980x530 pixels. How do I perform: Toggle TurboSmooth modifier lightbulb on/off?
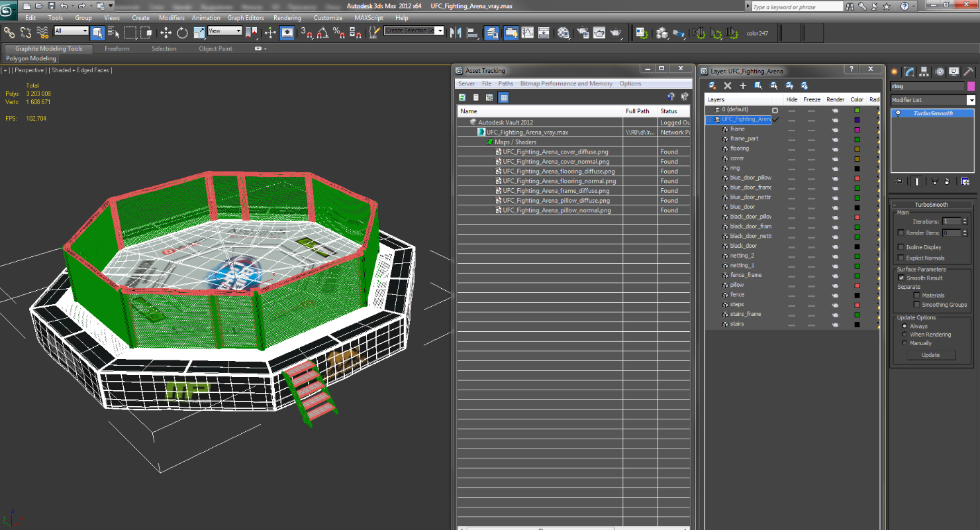(x=898, y=113)
